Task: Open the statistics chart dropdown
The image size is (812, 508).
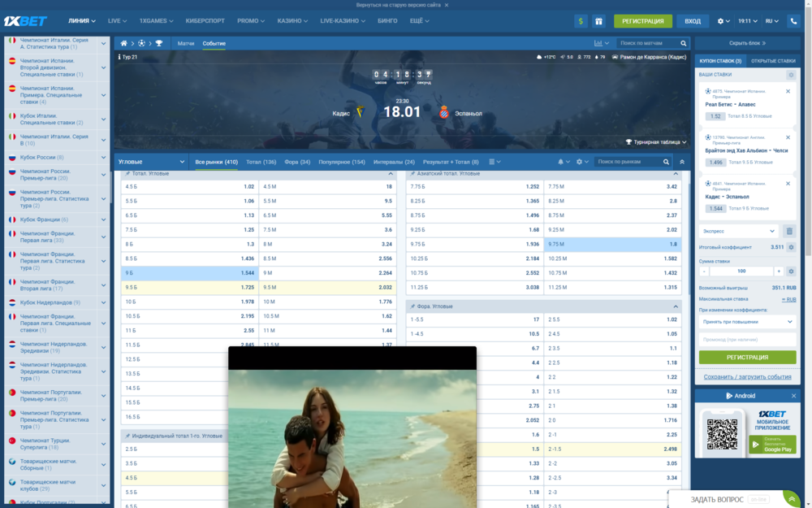Action: 601,44
